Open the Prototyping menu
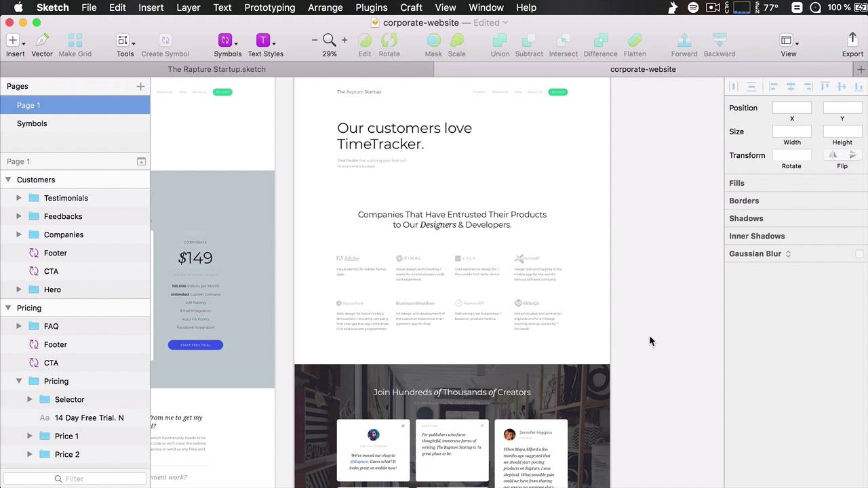 [x=270, y=7]
